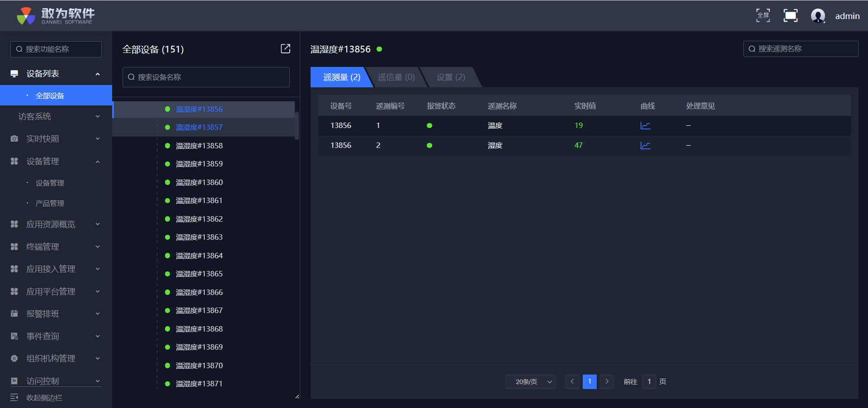
Task: Open the 20条/页 page size dropdown
Action: pos(531,382)
